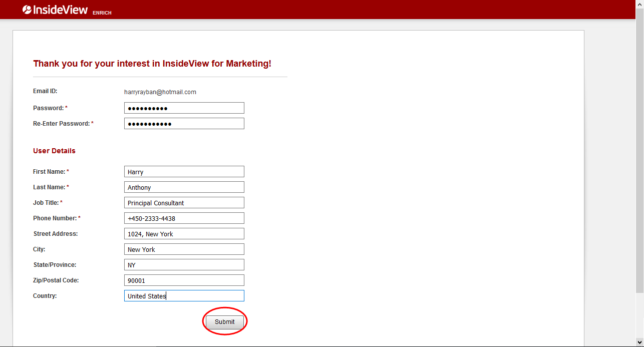Click the Password label
644x347 pixels.
50,108
